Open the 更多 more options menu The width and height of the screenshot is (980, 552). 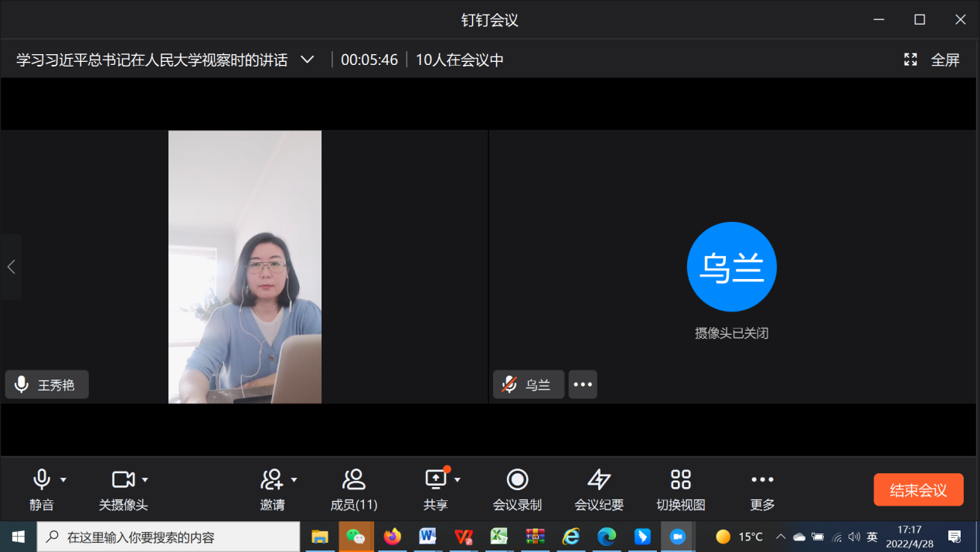(x=762, y=480)
